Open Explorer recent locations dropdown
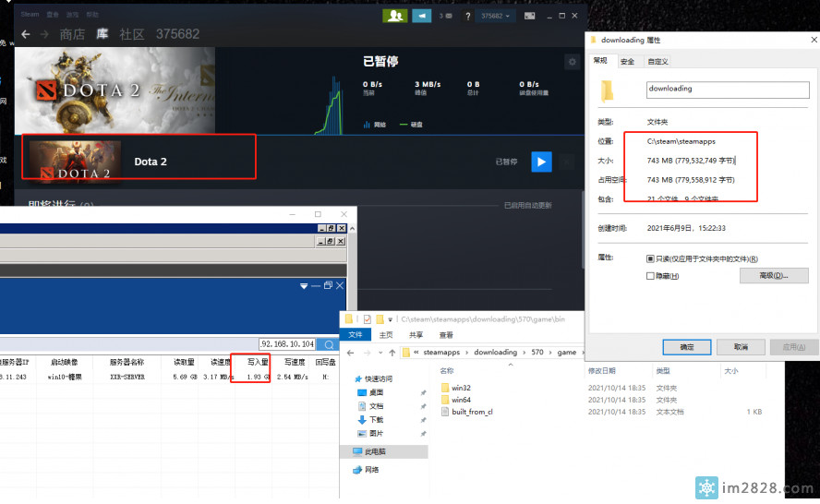820x504 pixels. click(380, 353)
